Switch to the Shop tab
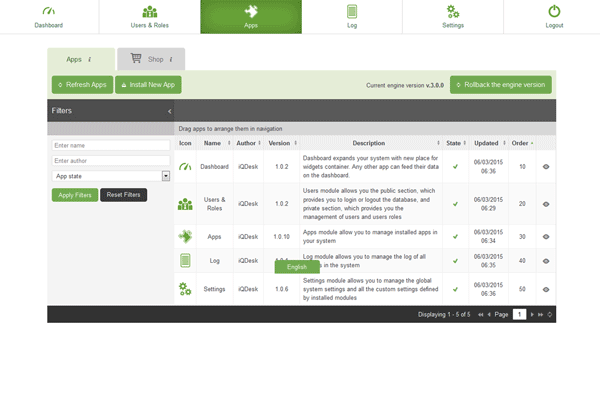The width and height of the screenshot is (600, 400). point(150,60)
